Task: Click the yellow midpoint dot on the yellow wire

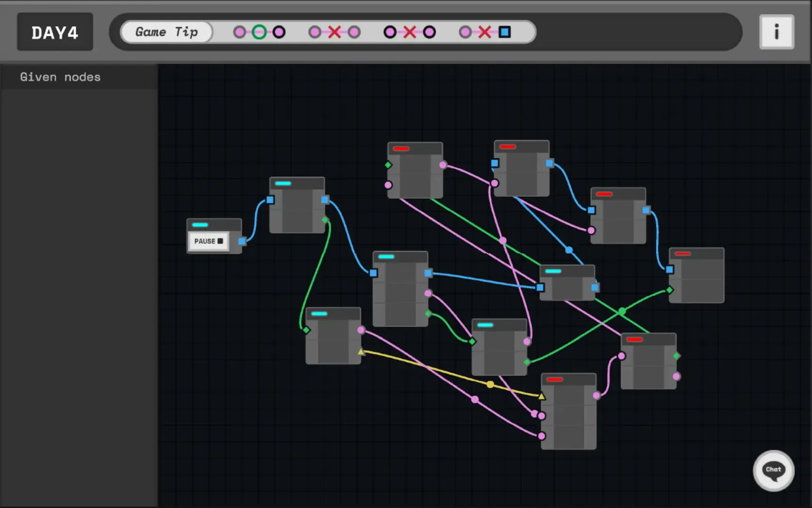Action: pyautogui.click(x=490, y=384)
